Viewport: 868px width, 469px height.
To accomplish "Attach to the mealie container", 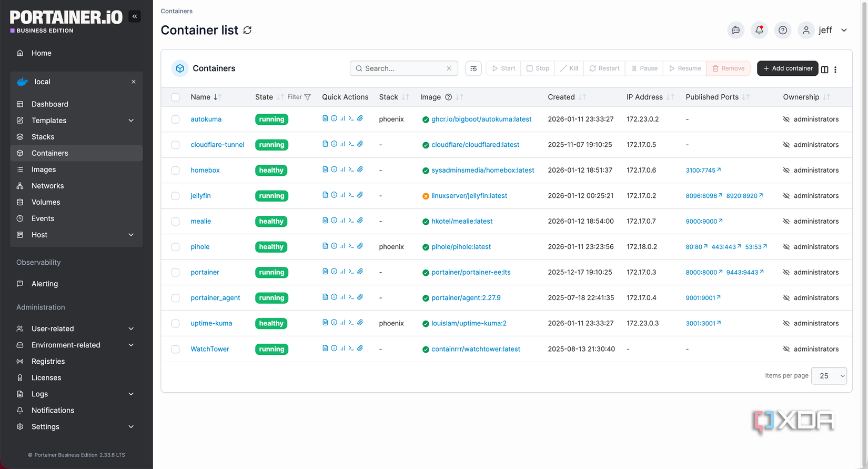I will pyautogui.click(x=360, y=221).
